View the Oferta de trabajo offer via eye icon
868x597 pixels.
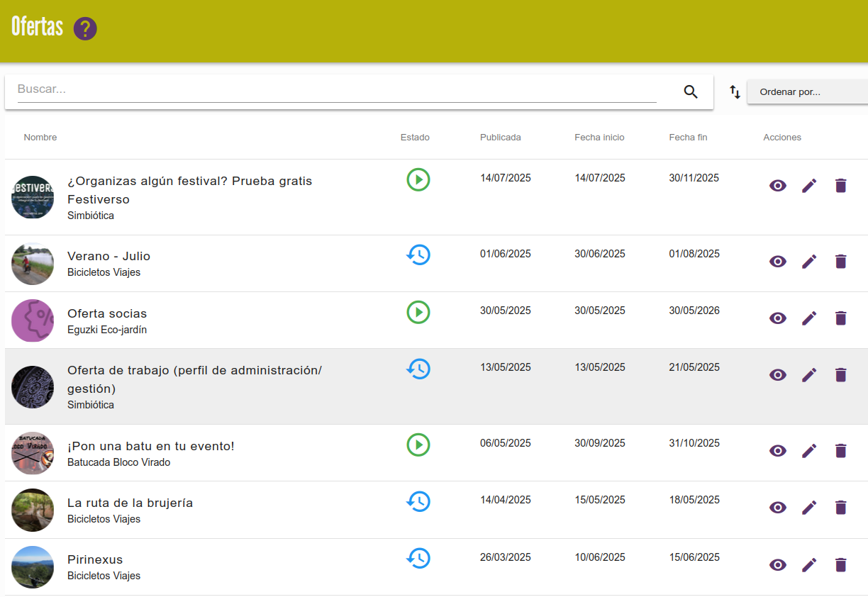coord(778,375)
